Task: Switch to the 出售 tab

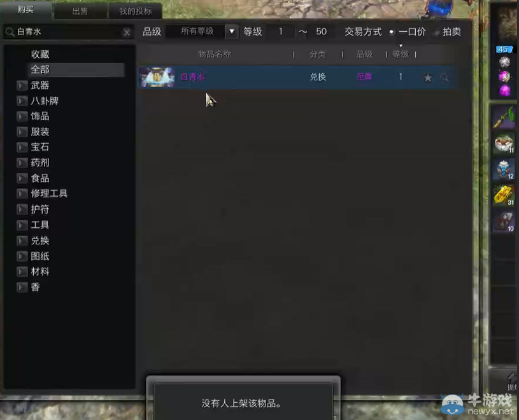Action: tap(81, 10)
